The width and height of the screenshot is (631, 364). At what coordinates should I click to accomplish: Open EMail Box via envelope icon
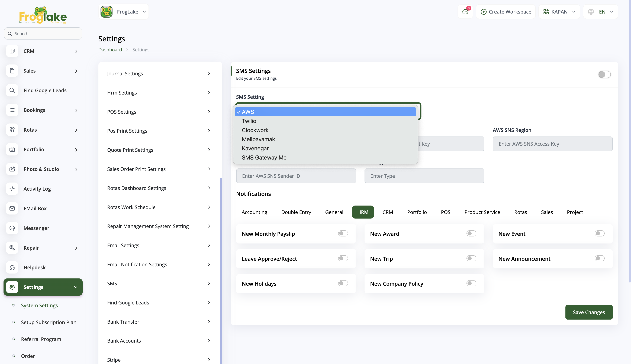12,208
